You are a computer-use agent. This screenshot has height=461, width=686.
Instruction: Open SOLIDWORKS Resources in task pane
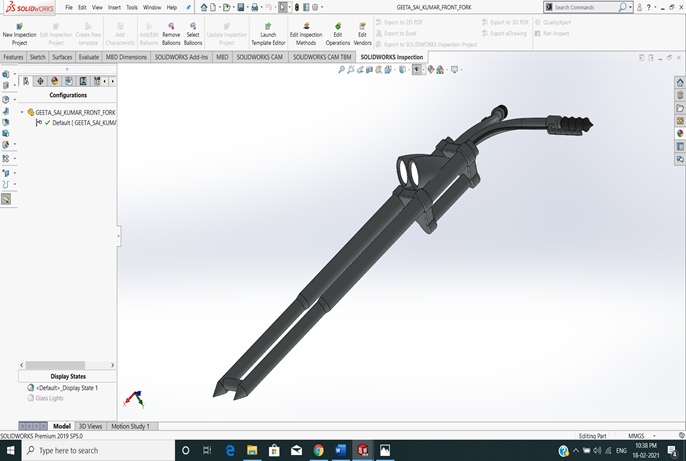(x=680, y=82)
